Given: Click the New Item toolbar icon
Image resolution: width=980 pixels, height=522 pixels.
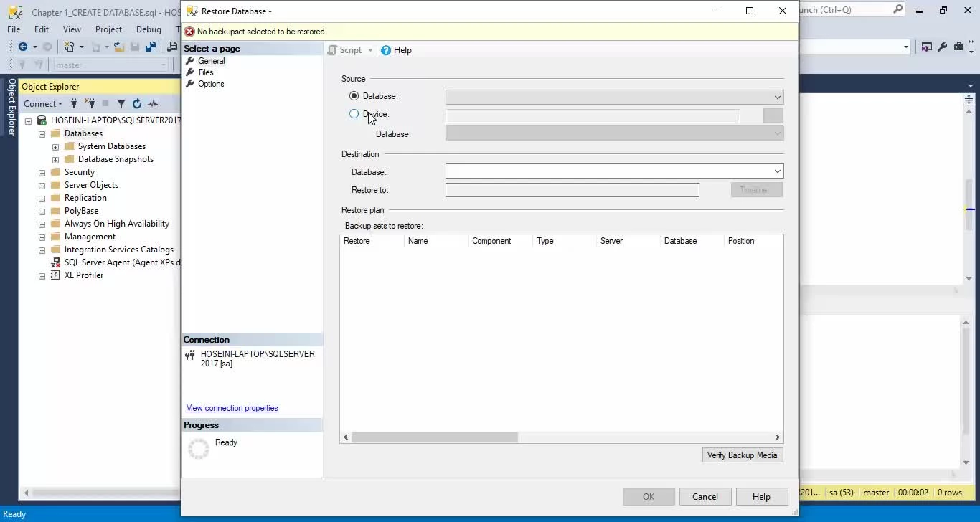Looking at the screenshot, I should (x=70, y=47).
